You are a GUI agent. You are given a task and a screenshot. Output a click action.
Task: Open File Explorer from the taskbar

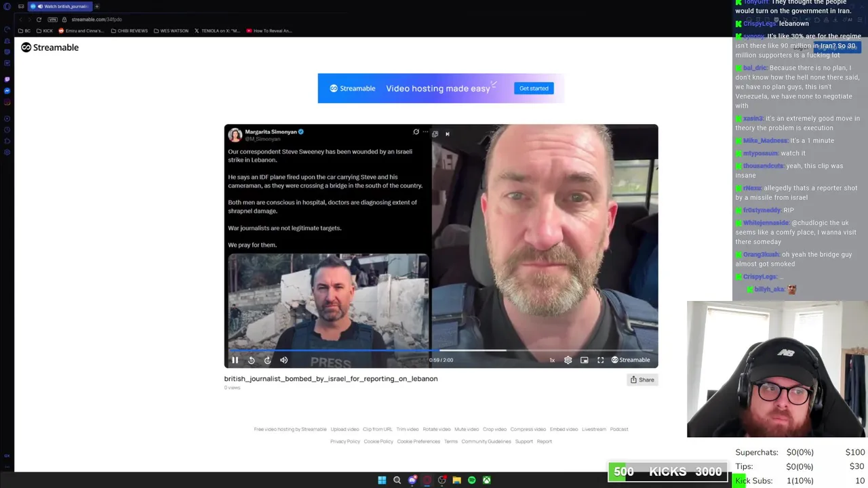[x=457, y=480]
